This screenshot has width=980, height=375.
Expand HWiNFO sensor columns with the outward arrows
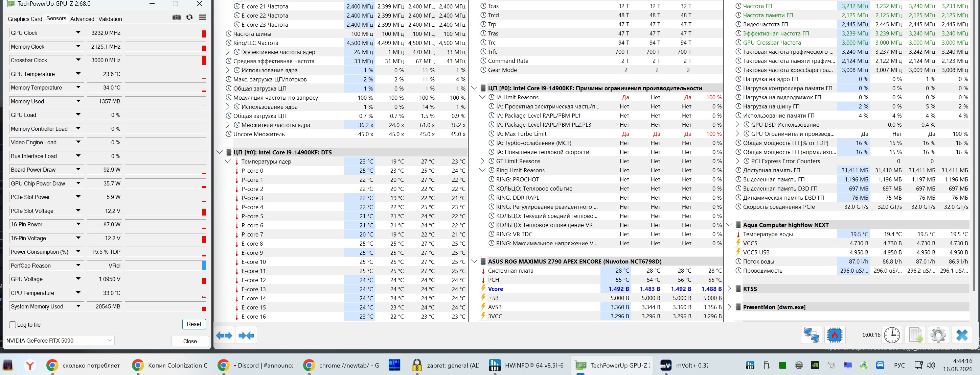(224, 335)
